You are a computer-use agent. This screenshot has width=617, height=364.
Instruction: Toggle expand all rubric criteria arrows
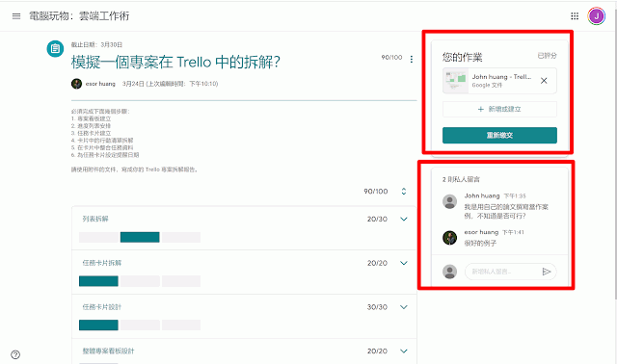coord(404,192)
